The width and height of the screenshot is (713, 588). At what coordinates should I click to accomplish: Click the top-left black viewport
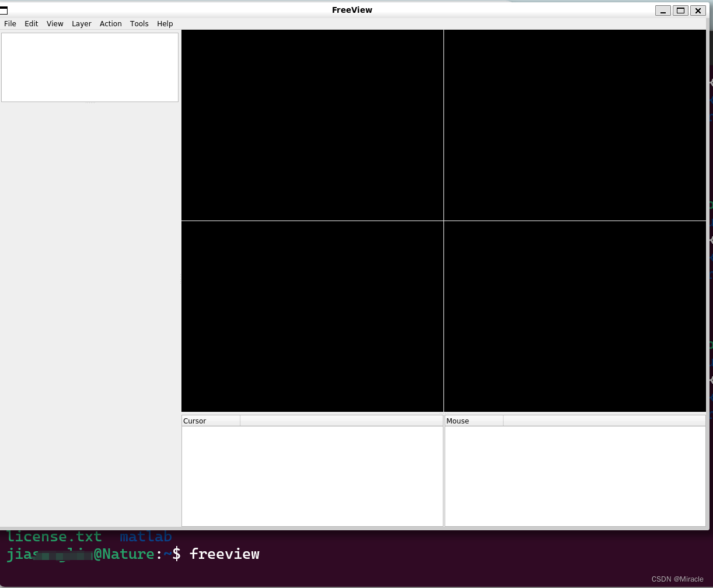tap(312, 124)
